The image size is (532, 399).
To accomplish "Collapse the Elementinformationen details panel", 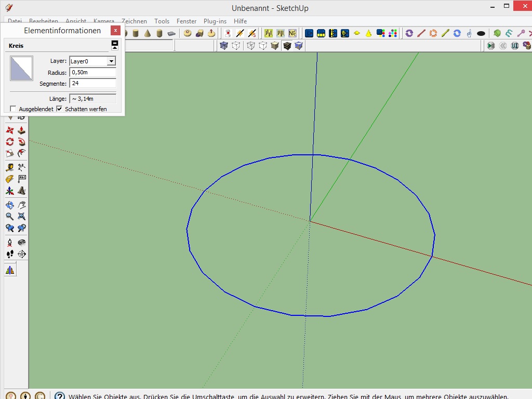I will 115,45.
